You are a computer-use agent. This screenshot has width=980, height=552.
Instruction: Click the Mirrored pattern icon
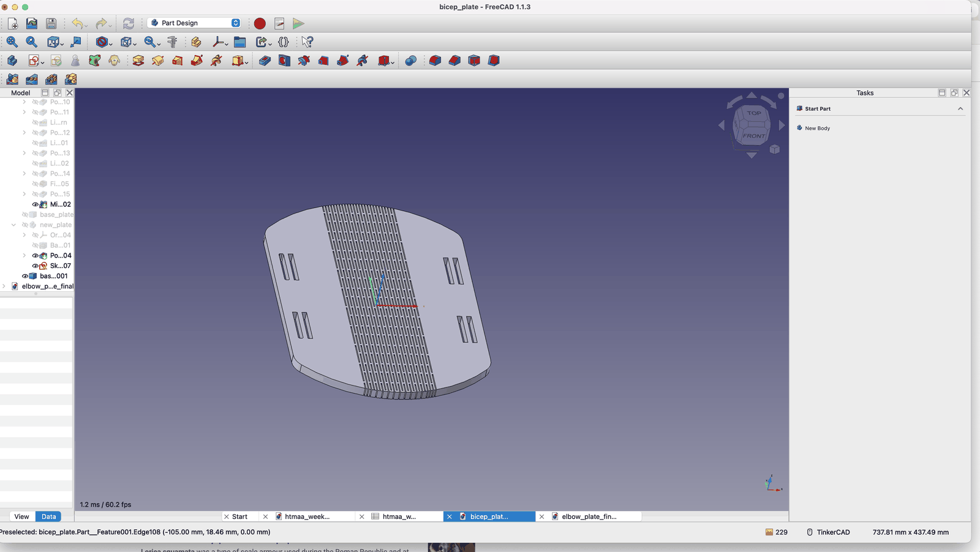point(12,79)
